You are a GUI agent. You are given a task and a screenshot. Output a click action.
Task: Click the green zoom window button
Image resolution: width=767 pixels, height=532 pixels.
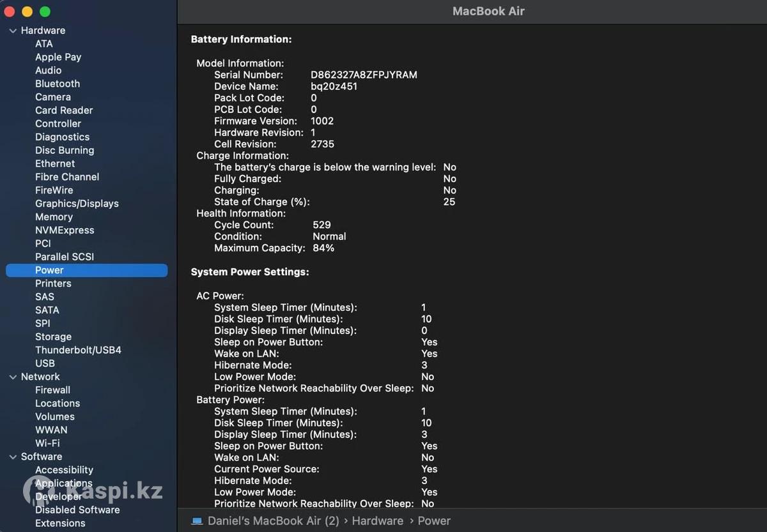click(x=45, y=11)
